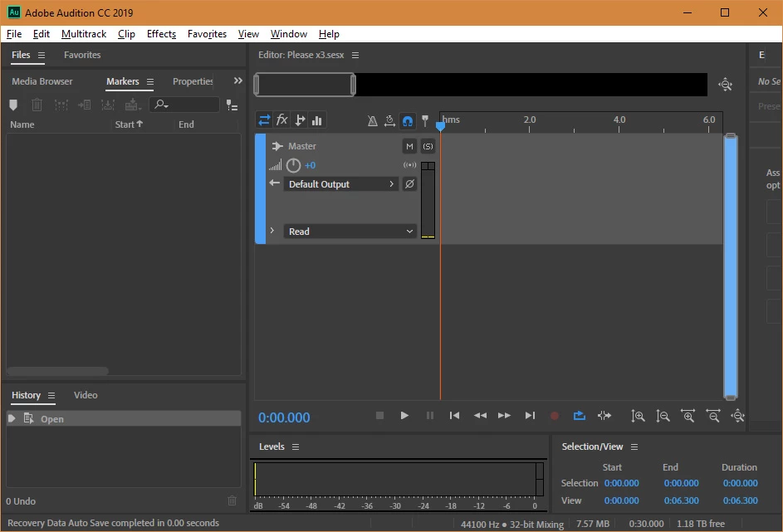Open the Levels panel menu
The width and height of the screenshot is (783, 532).
coord(296,447)
